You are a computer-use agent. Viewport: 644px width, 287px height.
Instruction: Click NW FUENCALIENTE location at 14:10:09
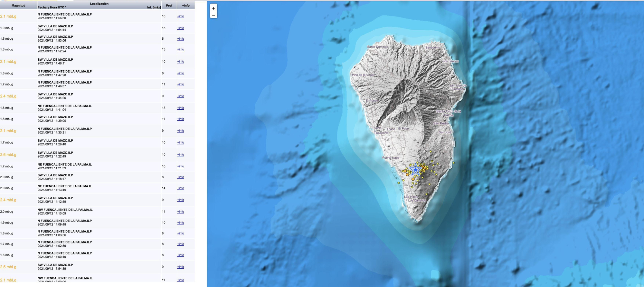click(65, 210)
